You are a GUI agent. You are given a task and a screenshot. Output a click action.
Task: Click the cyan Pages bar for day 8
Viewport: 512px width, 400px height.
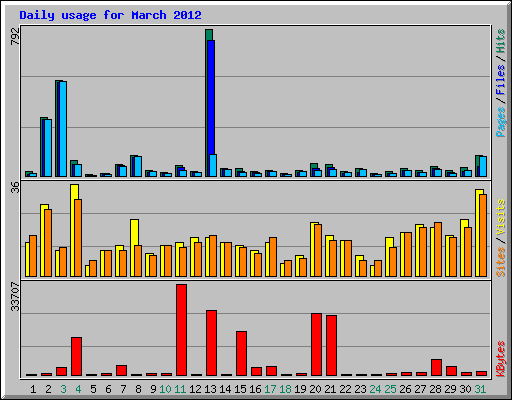[138, 166]
